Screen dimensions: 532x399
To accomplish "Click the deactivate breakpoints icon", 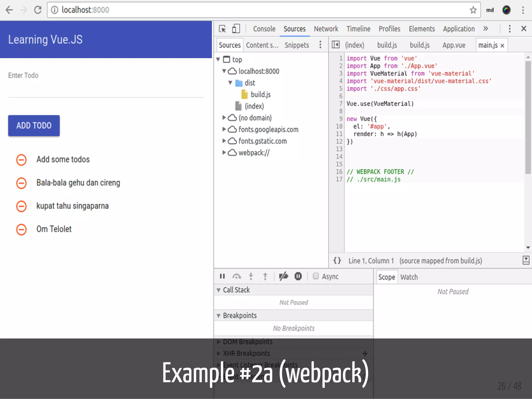I will [283, 276].
